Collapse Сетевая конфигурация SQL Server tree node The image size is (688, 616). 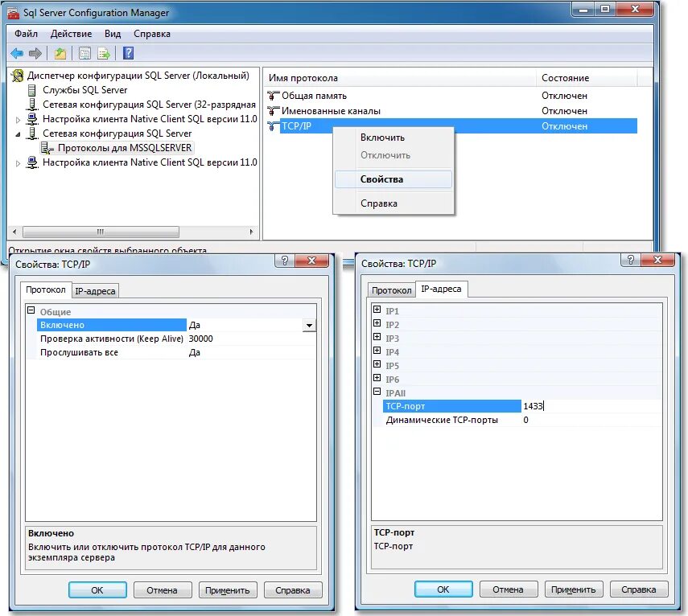(18, 134)
